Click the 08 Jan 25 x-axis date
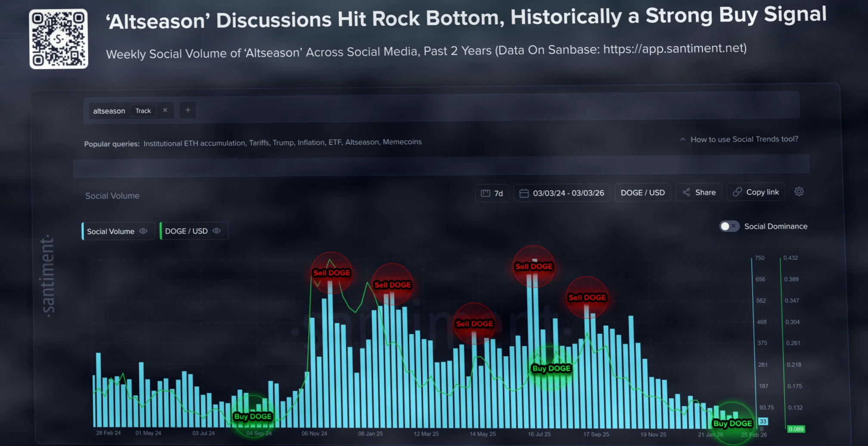The height and width of the screenshot is (446, 868). [x=370, y=434]
